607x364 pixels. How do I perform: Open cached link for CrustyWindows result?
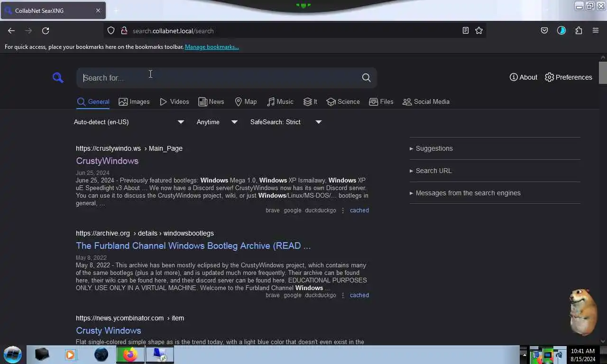point(359,210)
